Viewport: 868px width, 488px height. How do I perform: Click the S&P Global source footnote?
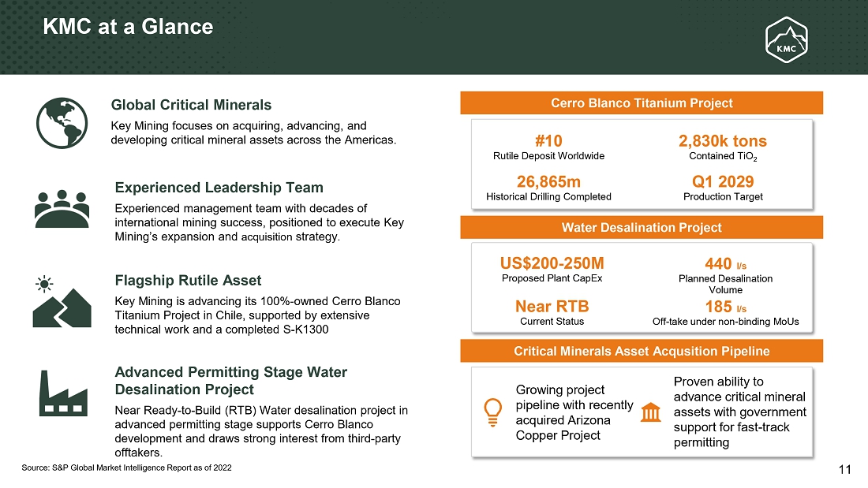click(126, 468)
